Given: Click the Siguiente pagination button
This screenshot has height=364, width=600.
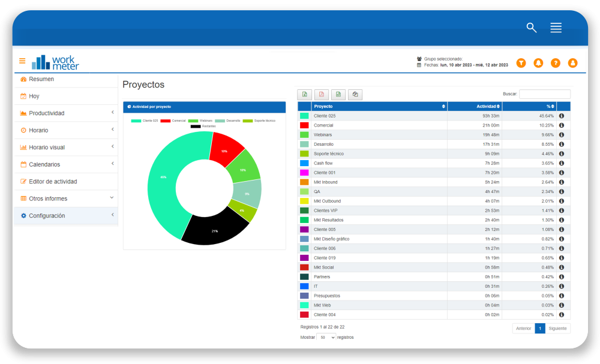Looking at the screenshot, I should pos(557,328).
